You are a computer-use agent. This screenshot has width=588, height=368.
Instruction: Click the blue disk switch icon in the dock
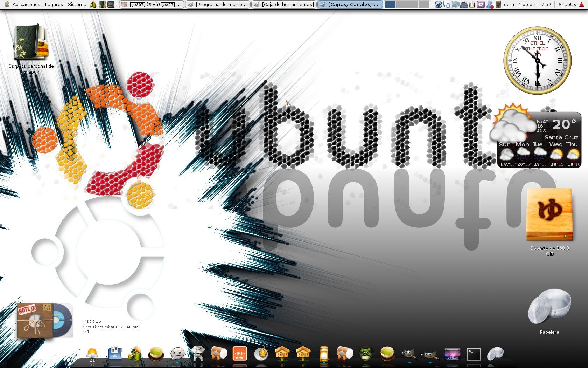click(115, 353)
